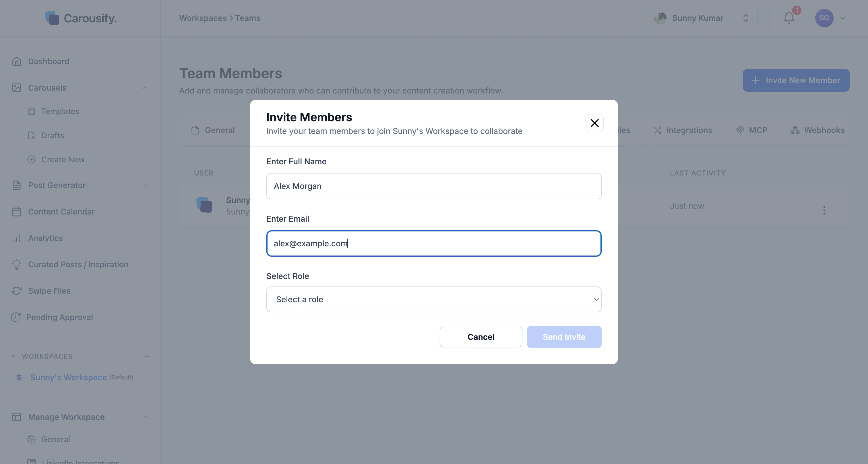Click the Workspaces breadcrumb link
This screenshot has width=868, height=464.
point(203,18)
